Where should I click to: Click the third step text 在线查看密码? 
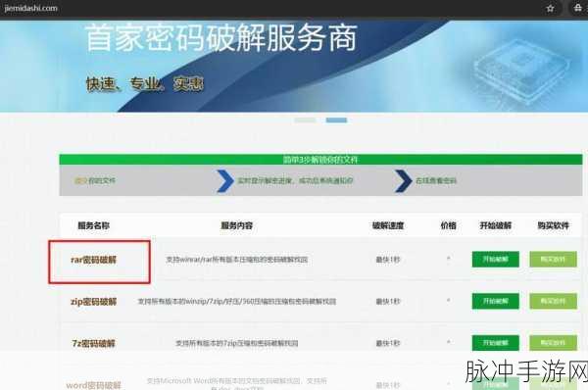coord(436,180)
